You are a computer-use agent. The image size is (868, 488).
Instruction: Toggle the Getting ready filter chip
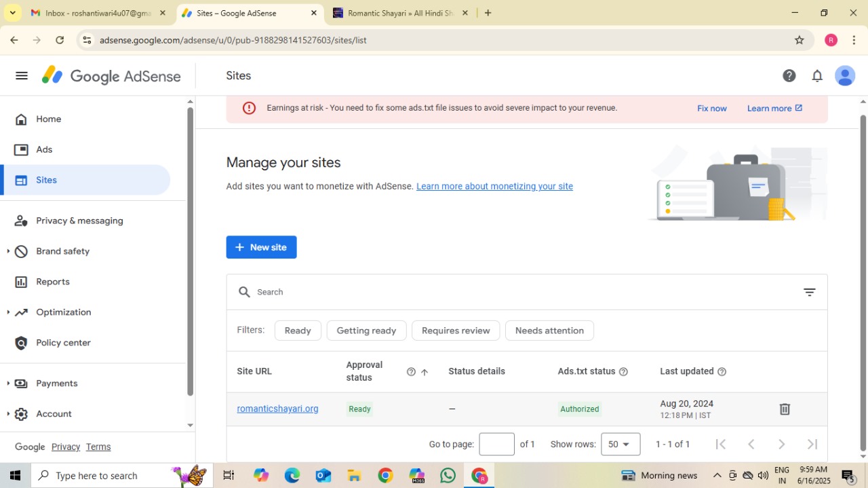[366, 331]
